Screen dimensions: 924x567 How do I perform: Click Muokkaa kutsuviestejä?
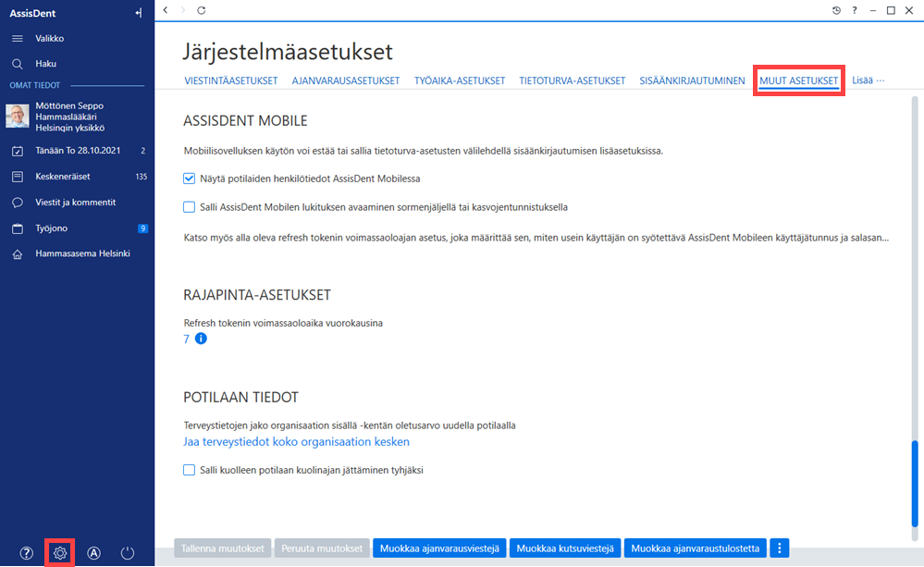point(565,549)
